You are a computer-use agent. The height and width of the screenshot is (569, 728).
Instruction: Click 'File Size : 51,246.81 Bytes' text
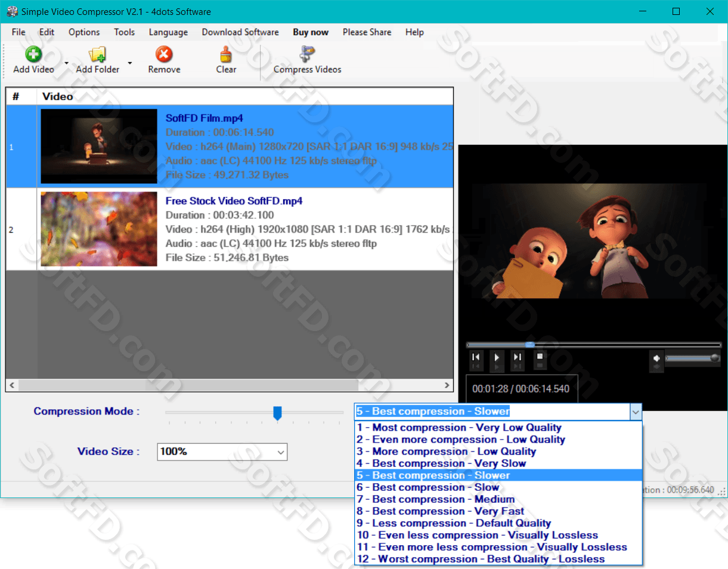click(x=227, y=258)
